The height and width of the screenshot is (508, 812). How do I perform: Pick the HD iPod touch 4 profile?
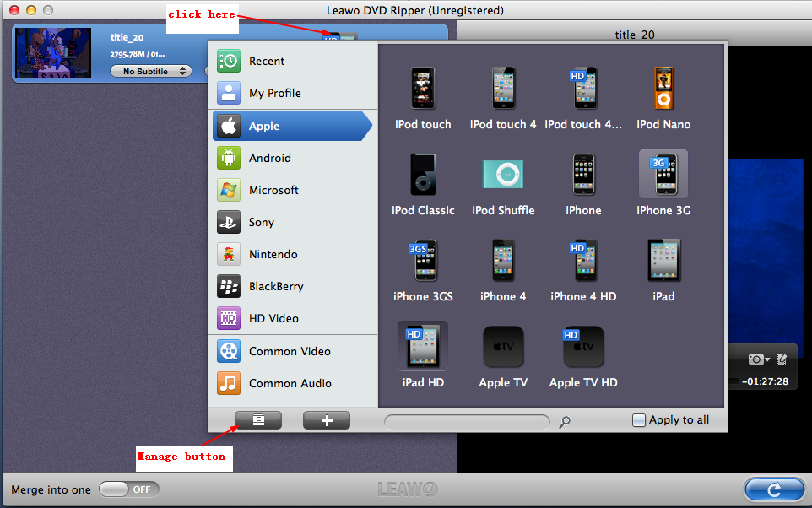point(583,99)
